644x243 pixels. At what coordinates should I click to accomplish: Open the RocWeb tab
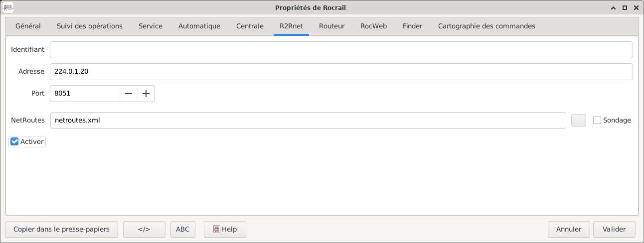(x=373, y=26)
